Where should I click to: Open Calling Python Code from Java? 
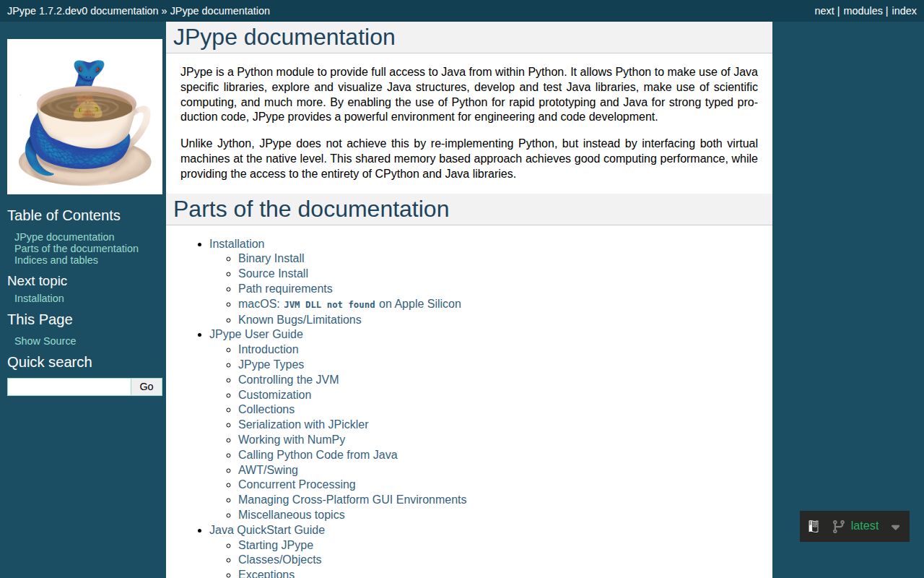click(318, 455)
